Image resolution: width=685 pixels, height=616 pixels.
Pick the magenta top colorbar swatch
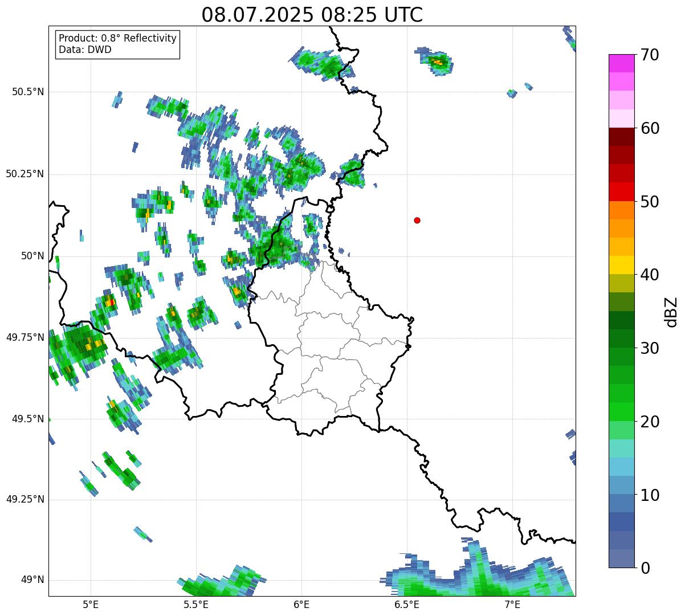(621, 63)
